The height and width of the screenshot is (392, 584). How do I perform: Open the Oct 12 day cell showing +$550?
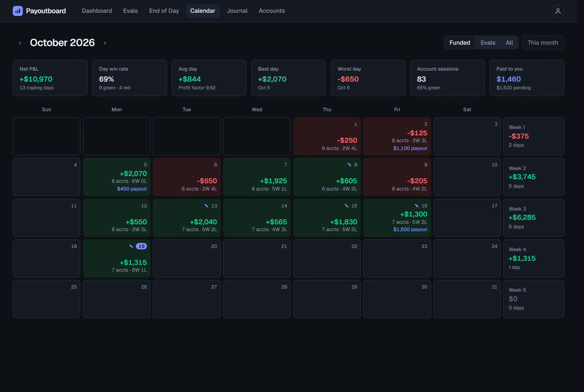click(x=117, y=218)
